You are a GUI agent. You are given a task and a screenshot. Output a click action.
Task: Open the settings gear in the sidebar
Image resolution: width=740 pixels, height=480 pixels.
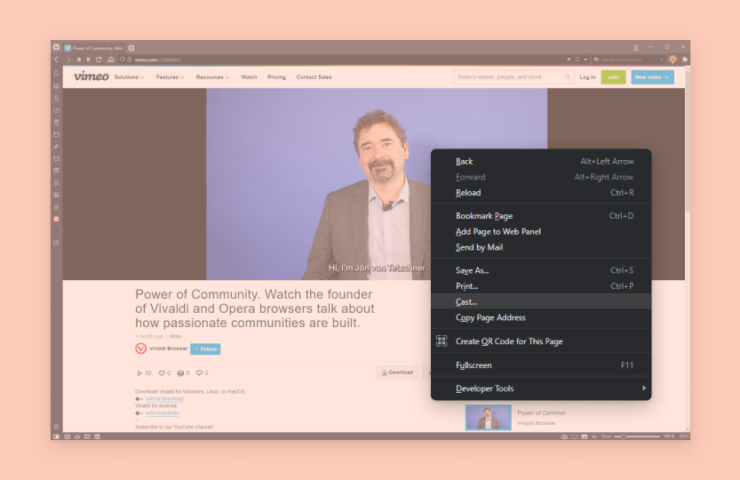click(x=56, y=427)
